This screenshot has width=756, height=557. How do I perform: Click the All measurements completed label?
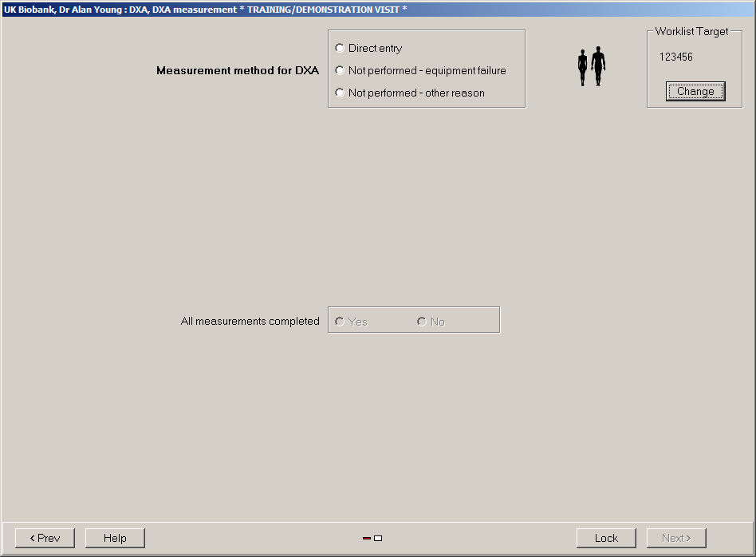250,322
